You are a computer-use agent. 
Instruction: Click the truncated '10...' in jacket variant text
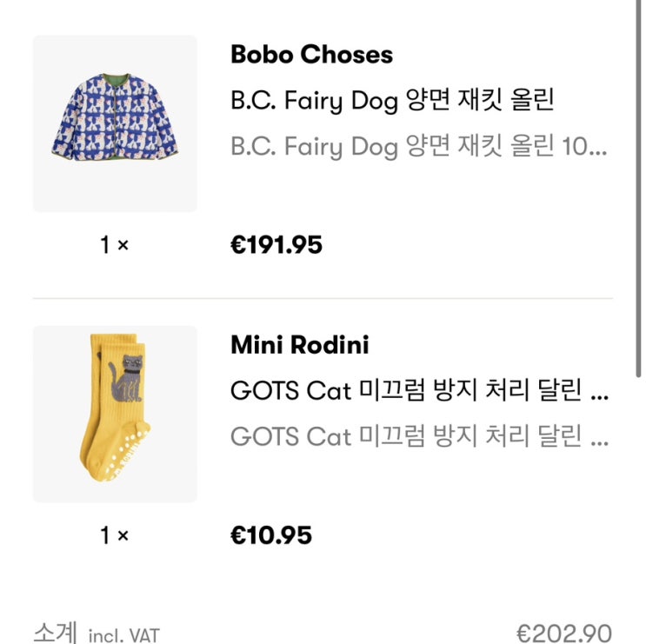click(x=586, y=146)
